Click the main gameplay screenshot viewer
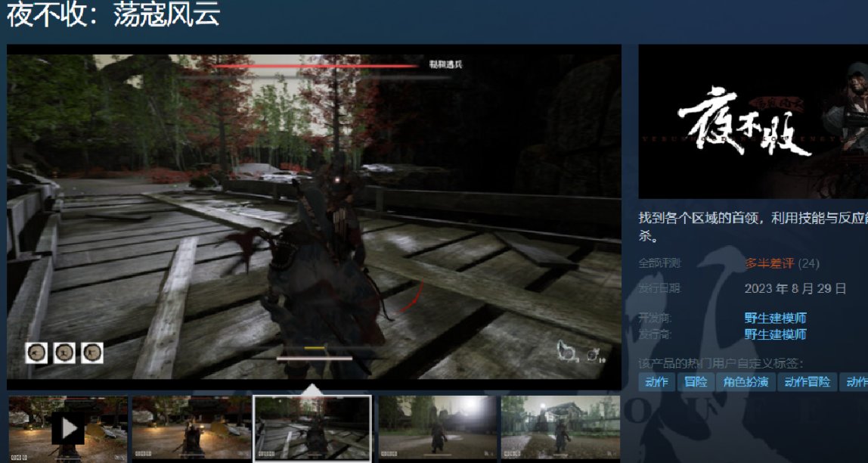 (314, 216)
